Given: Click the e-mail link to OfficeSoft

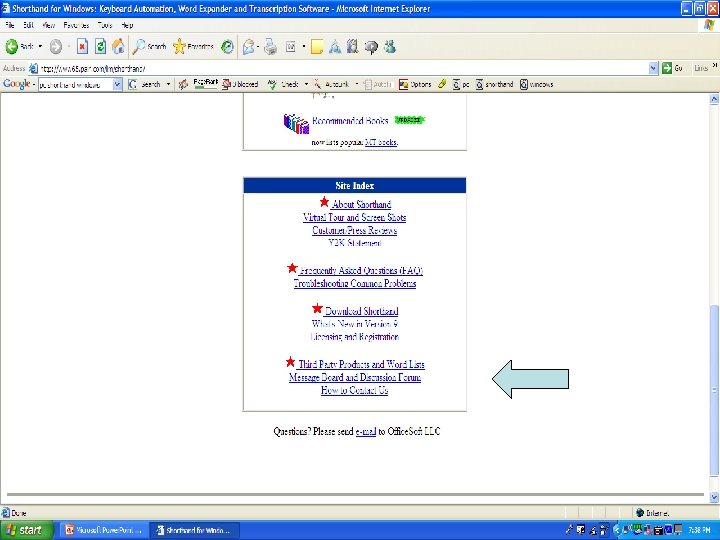Looking at the screenshot, I should [x=366, y=431].
